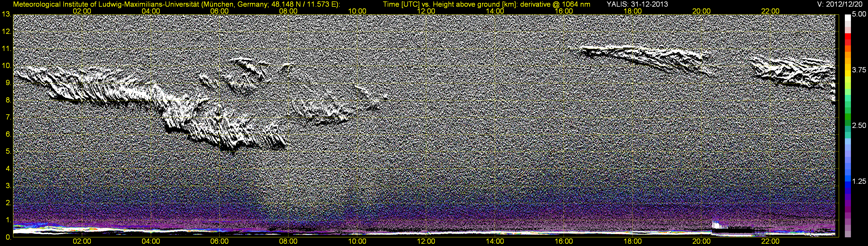
Task: Click the 12:00 label on the bottom time axis
Action: tap(426, 242)
